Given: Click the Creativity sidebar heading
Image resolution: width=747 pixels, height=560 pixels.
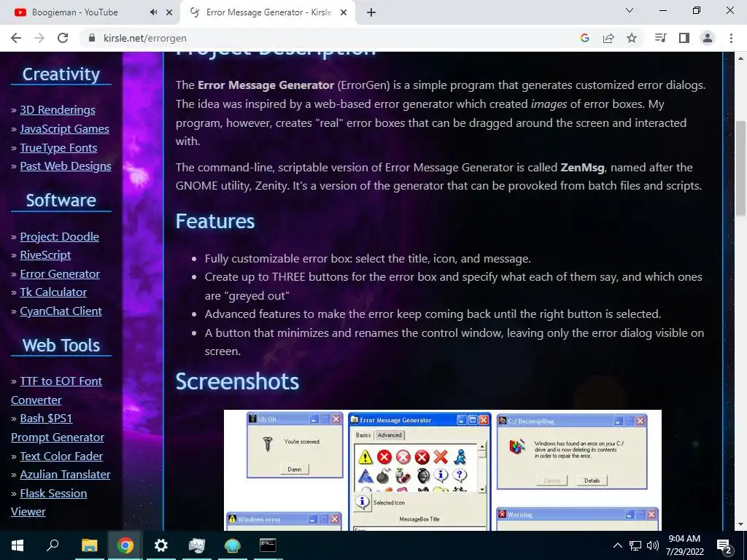Looking at the screenshot, I should click(61, 74).
